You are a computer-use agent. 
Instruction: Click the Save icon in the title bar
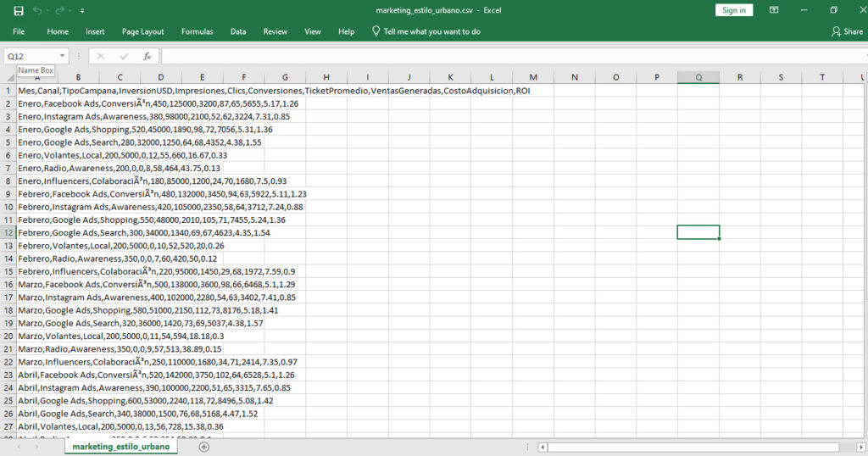[x=19, y=11]
